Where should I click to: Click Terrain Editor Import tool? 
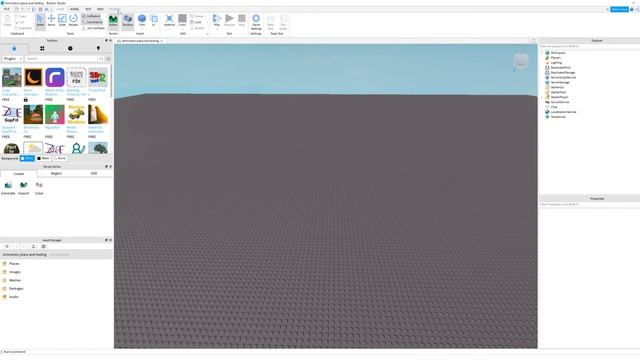[24, 188]
